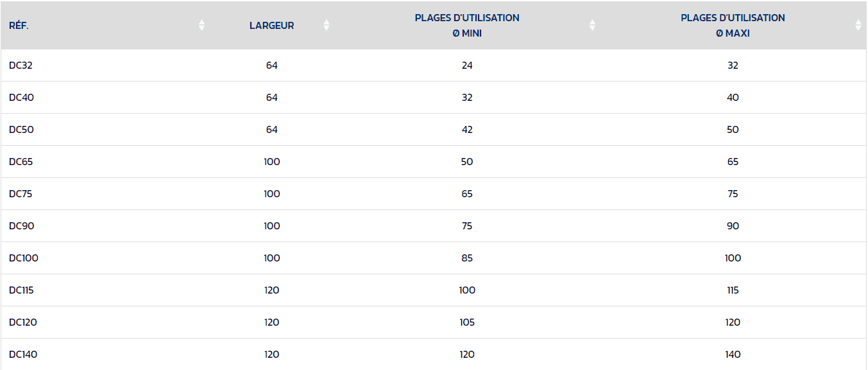Select PLAGES D'UTILISATION Ø MINI header
The height and width of the screenshot is (370, 868).
click(467, 26)
